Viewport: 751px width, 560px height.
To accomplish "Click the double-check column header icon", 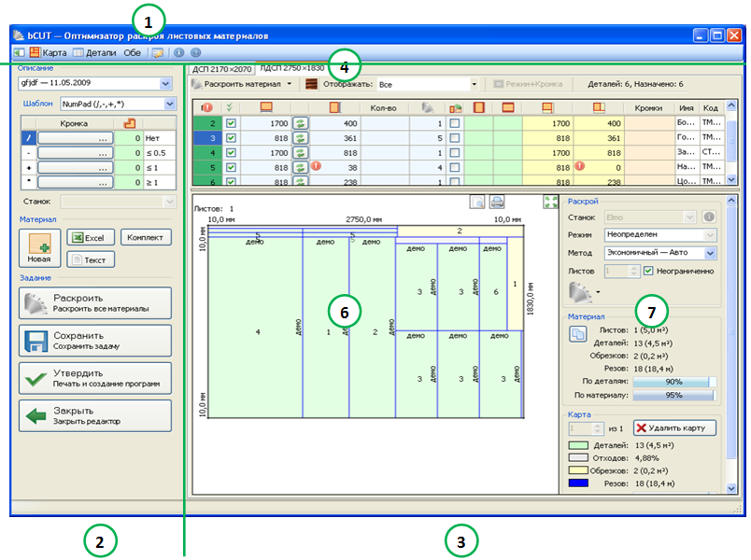I will coord(230,107).
